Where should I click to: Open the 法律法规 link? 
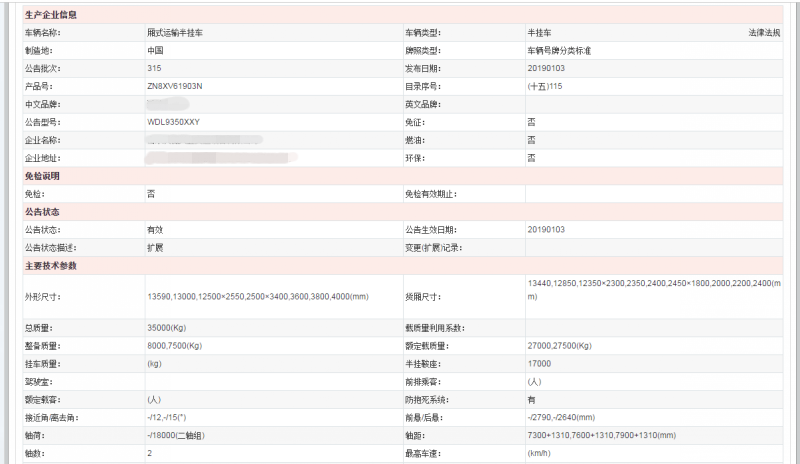764,33
